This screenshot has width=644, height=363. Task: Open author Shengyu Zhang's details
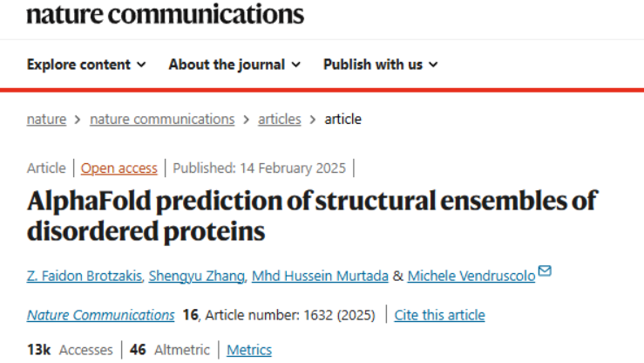click(195, 276)
